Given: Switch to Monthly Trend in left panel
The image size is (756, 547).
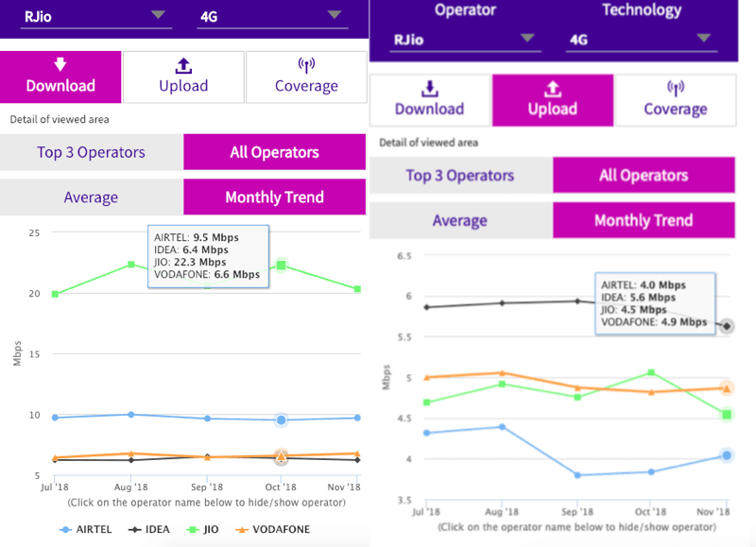Looking at the screenshot, I should [274, 197].
